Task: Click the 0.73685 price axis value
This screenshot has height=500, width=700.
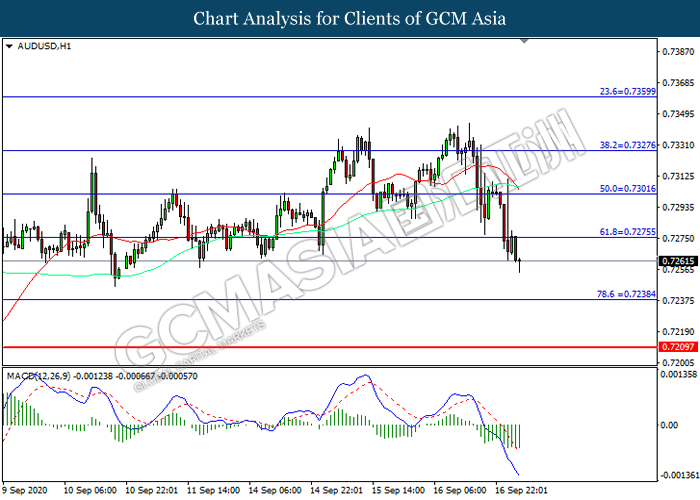Action: click(x=678, y=83)
